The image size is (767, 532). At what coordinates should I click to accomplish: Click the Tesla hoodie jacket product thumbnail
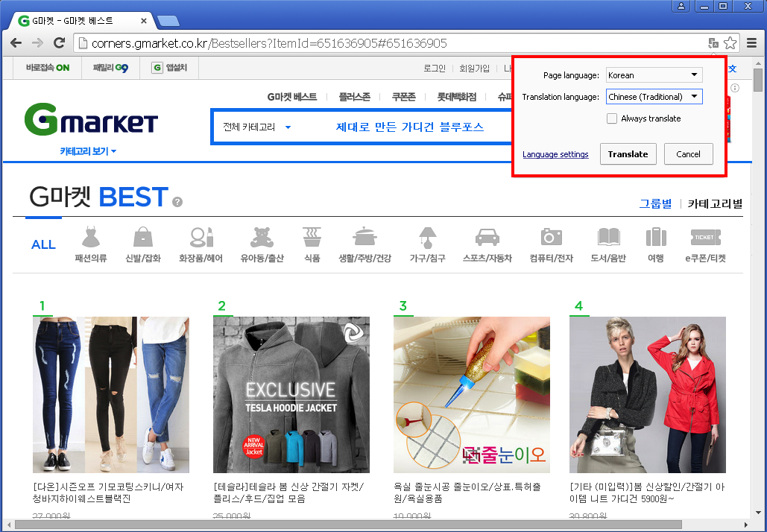[291, 395]
